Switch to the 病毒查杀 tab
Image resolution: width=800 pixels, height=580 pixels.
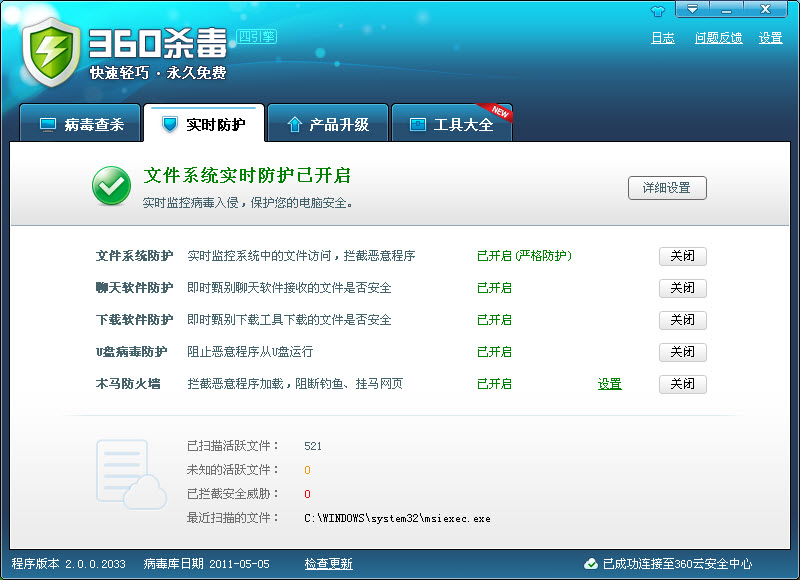(80, 123)
